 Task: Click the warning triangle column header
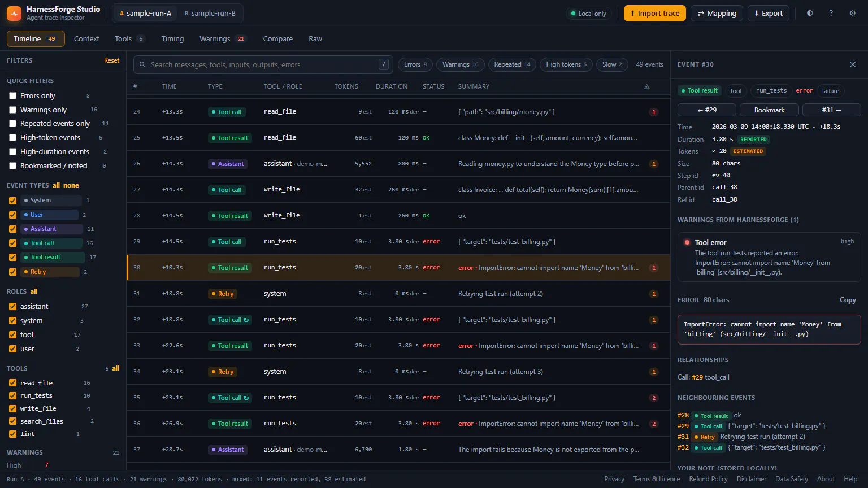pyautogui.click(x=647, y=86)
